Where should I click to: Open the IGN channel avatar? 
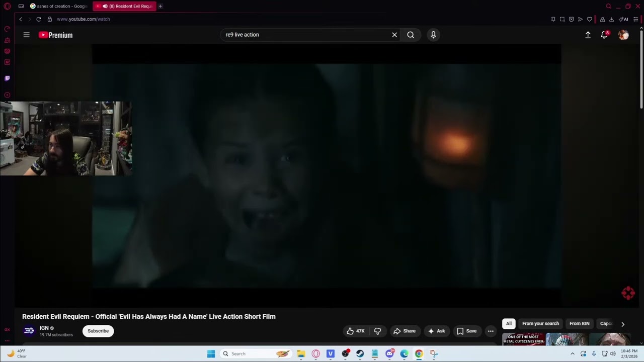[x=29, y=330]
